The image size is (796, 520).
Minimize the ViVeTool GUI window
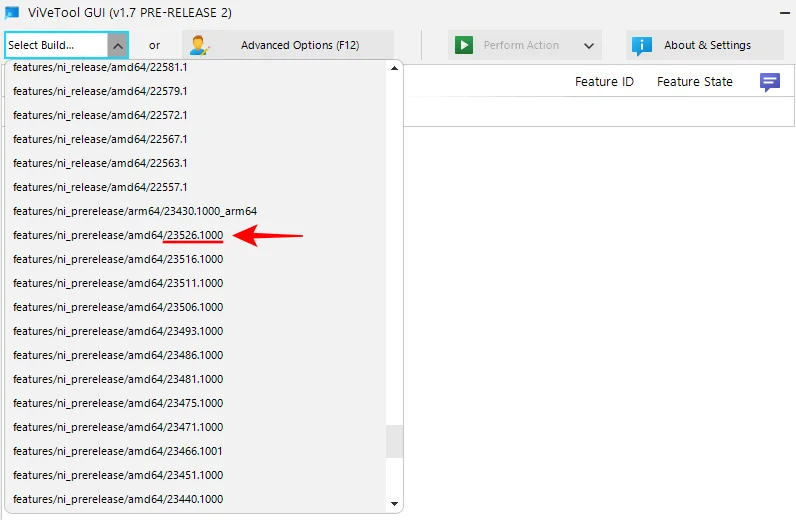coord(785,13)
